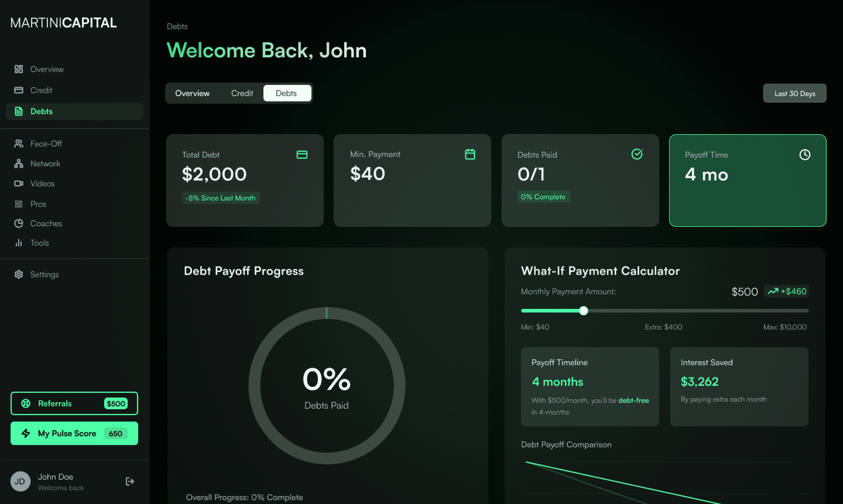Click the Referrals $500 button
Viewport: 843px width, 504px height.
(74, 403)
